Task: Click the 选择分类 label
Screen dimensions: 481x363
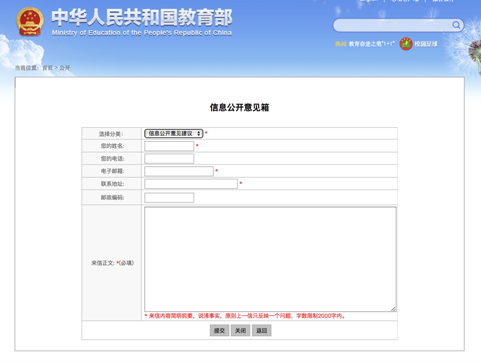Action: coord(111,134)
